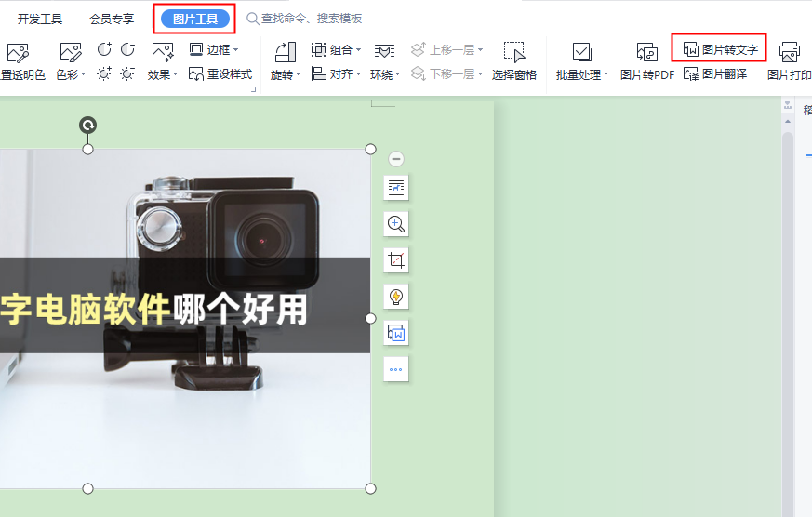
Task: Click the 查找命令 search box
Action: (304, 19)
